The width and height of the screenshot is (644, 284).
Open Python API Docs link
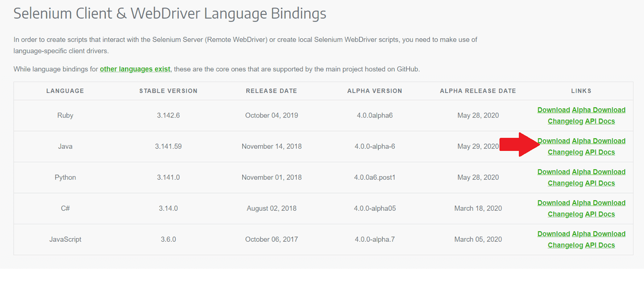pos(600,183)
